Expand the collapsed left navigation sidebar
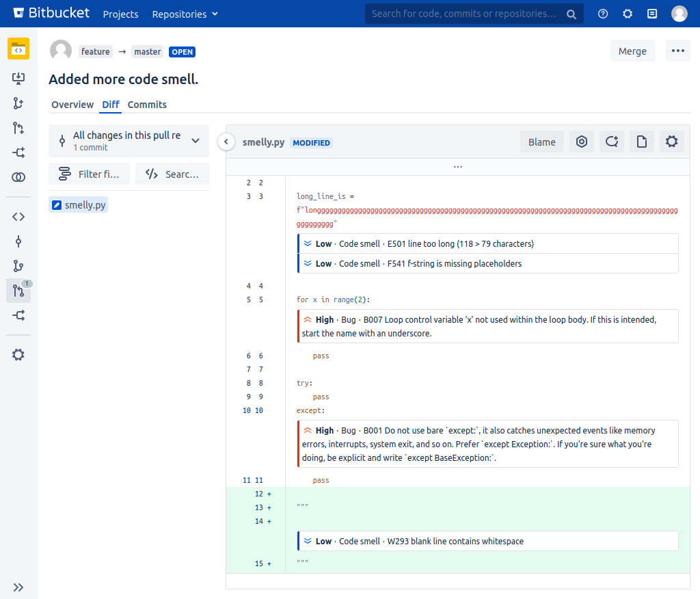This screenshot has width=700, height=599. click(18, 587)
